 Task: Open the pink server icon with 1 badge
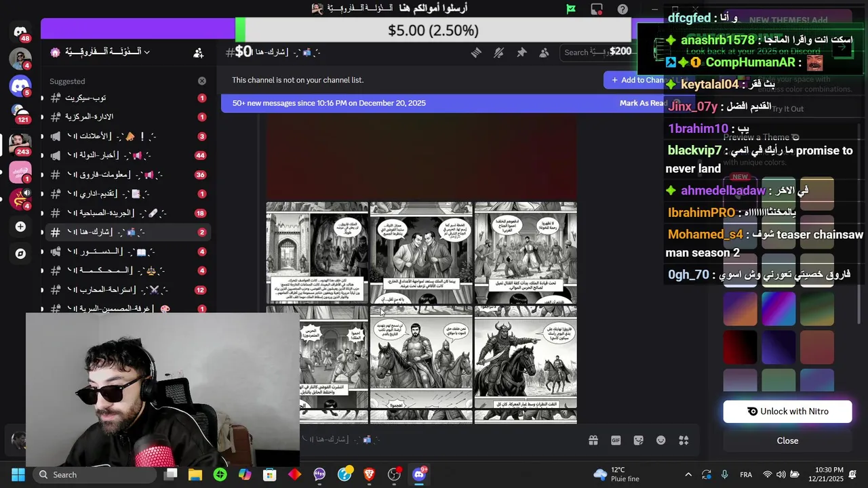20,171
